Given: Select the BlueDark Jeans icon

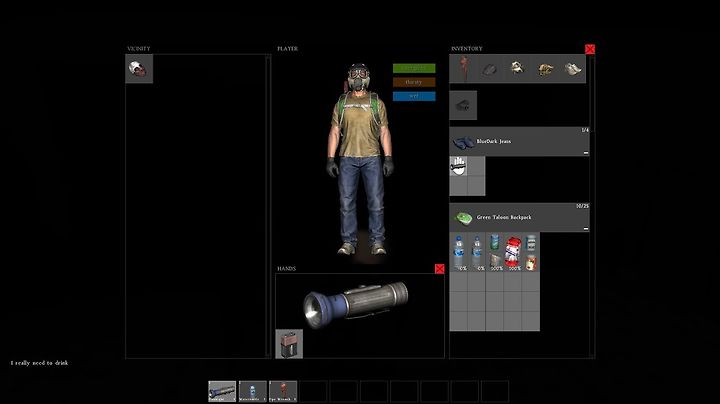Looking at the screenshot, I should tap(463, 141).
